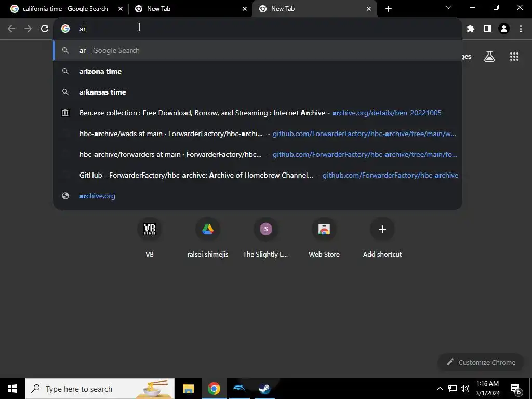Toggle Chrome side panel icon
Image resolution: width=532 pixels, height=399 pixels.
point(487,29)
